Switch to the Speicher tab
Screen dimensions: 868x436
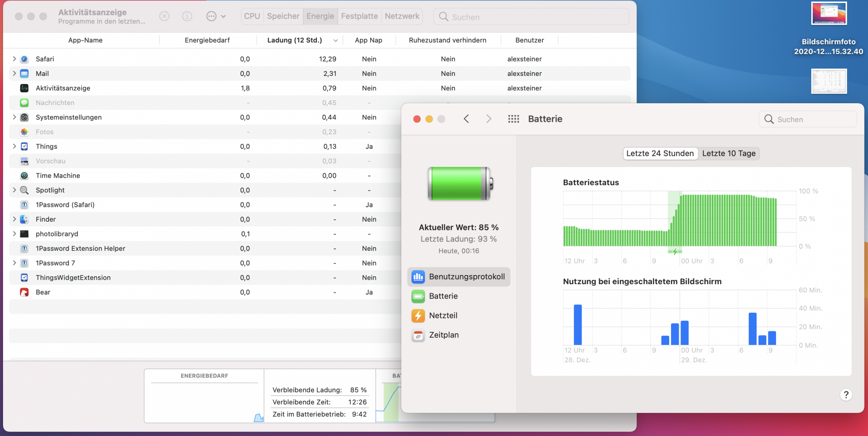click(283, 16)
